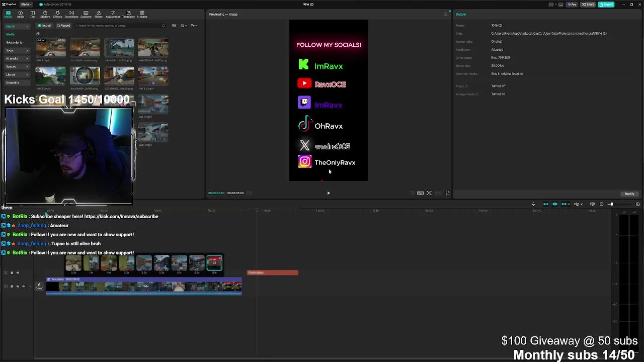Select the Media tab icon

click(8, 14)
